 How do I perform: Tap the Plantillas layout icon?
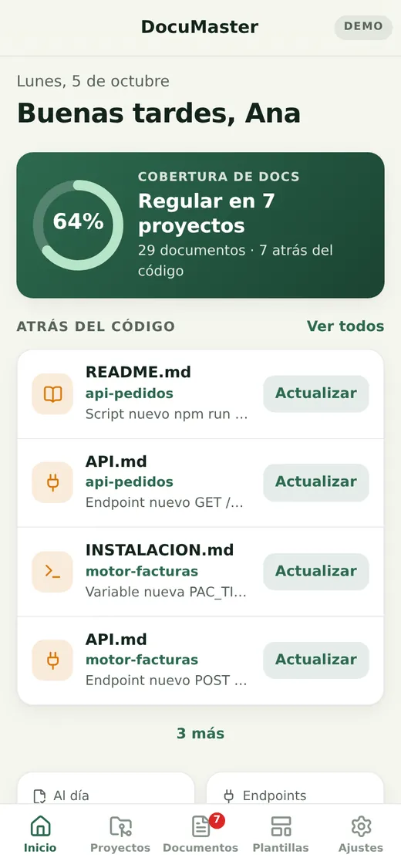tap(281, 826)
